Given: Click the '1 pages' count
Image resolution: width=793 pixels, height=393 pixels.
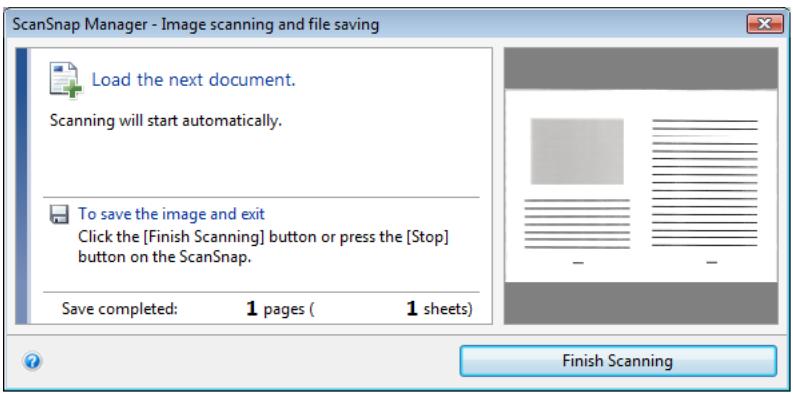Looking at the screenshot, I should (275, 309).
